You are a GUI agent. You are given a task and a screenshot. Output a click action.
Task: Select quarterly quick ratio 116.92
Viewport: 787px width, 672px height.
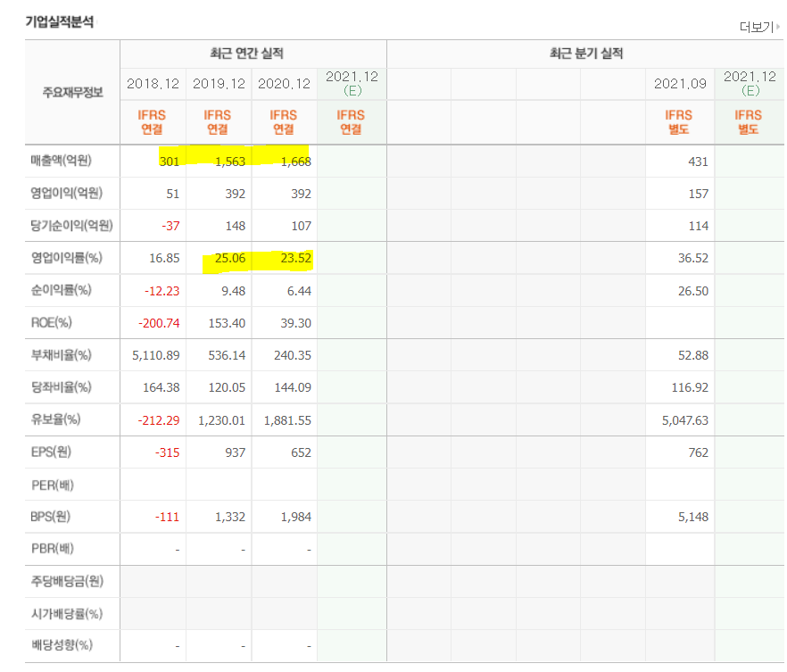pos(690,387)
